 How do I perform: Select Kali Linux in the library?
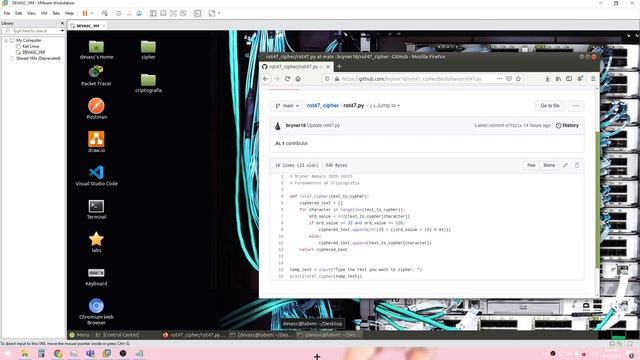tap(31, 47)
